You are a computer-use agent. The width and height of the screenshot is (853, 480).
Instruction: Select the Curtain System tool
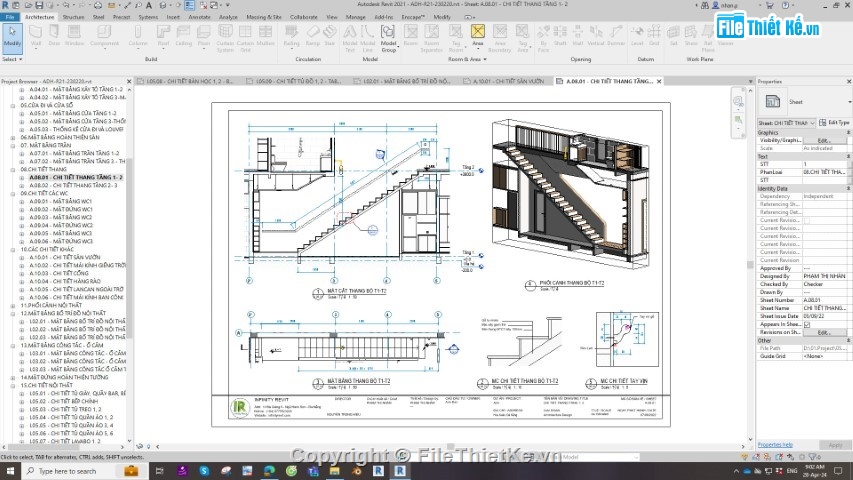click(x=225, y=38)
